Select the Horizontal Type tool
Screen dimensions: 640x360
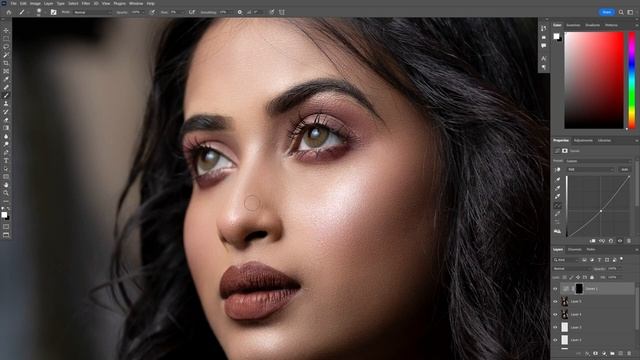(6, 160)
